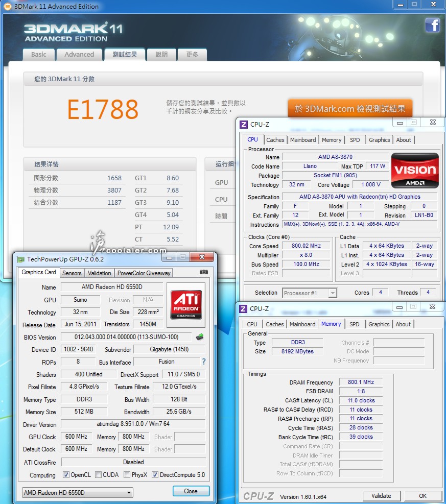Image resolution: width=446 pixels, height=504 pixels.
Task: Open About tab in upper CPU-Z window
Action: pyautogui.click(x=404, y=140)
